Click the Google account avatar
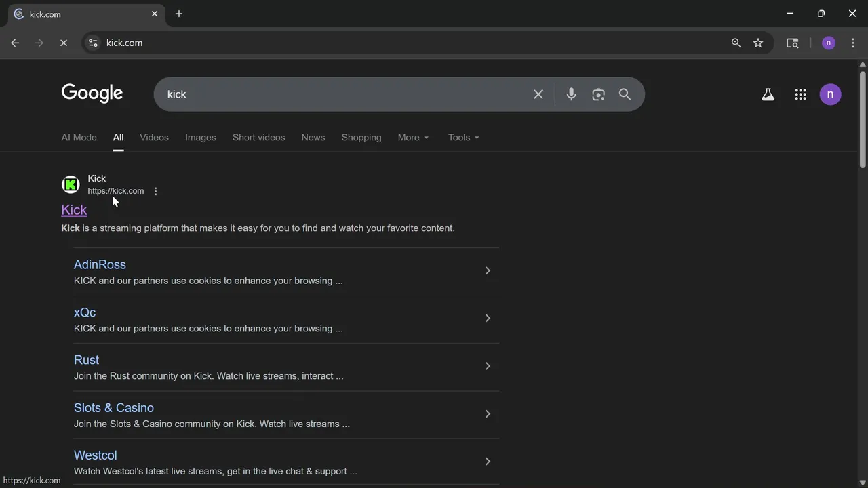This screenshot has width=868, height=488. (x=830, y=95)
